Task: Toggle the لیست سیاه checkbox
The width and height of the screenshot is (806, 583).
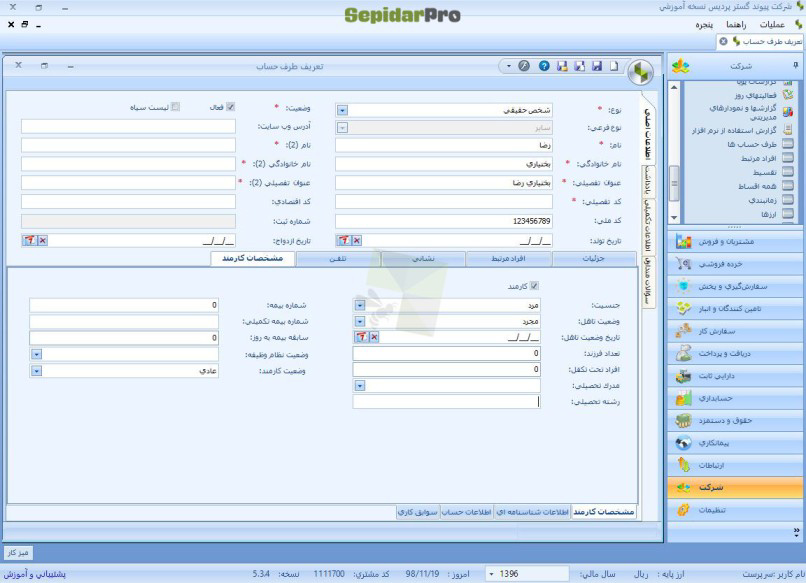Action: (x=175, y=107)
